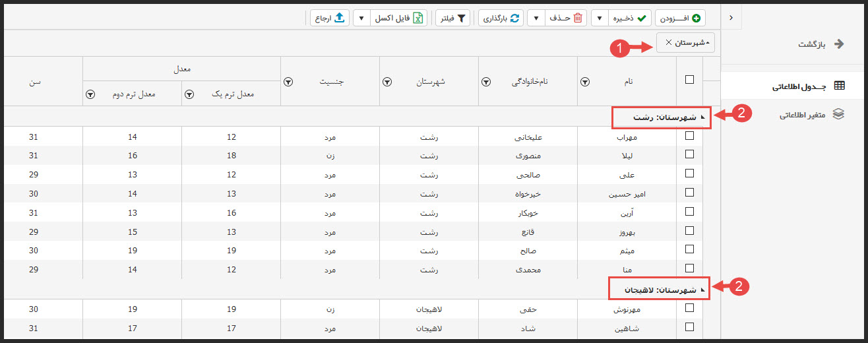Check the select-all header checkbox
This screenshot has height=343, width=868.
click(x=690, y=80)
